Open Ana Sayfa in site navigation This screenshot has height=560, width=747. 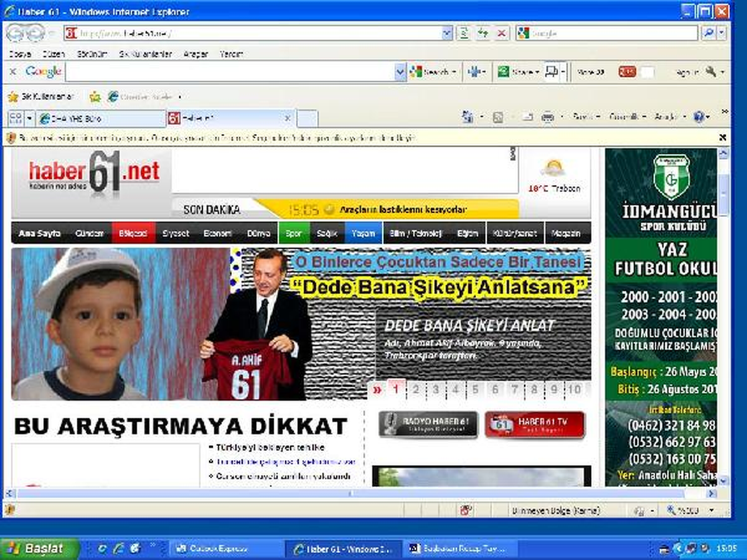(x=39, y=233)
